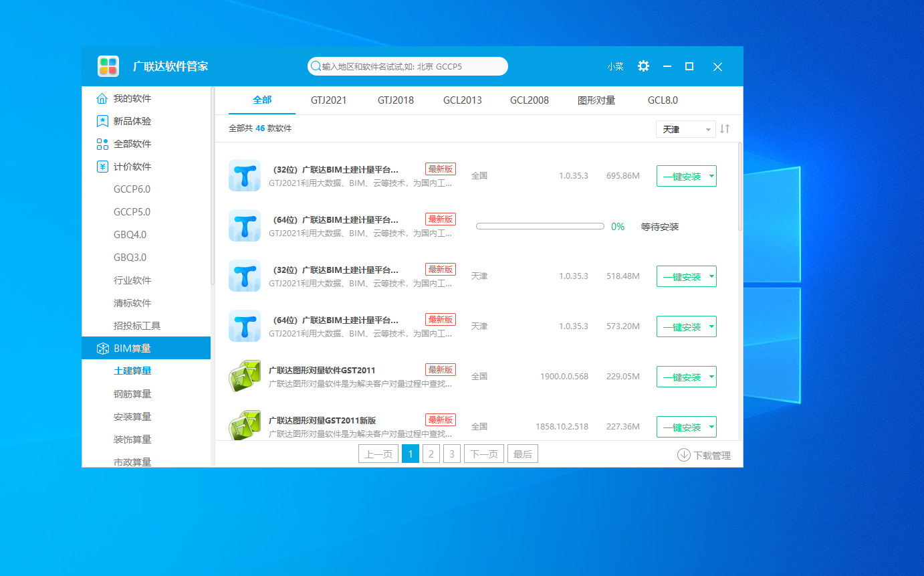Screen dimensions: 924x576
Task: Switch to the GCL2013 tab
Action: point(463,100)
